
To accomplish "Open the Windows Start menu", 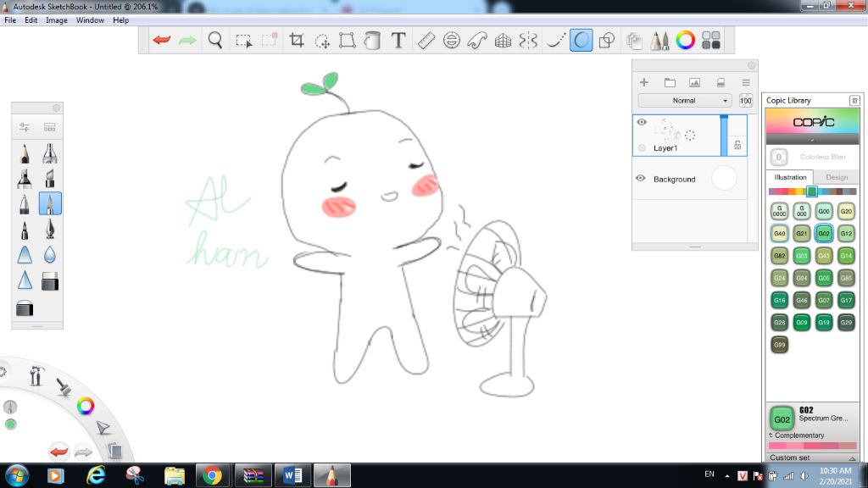I will click(17, 475).
